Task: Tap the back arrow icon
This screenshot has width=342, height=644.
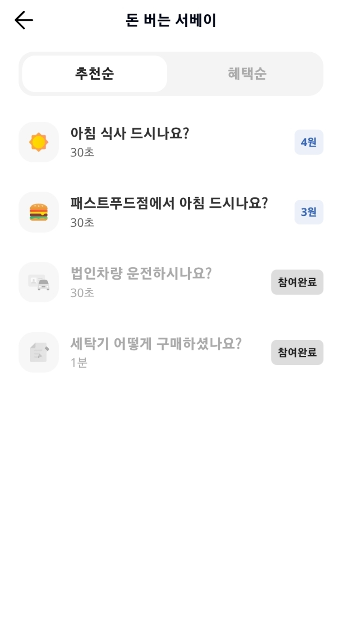Action: coord(24,20)
